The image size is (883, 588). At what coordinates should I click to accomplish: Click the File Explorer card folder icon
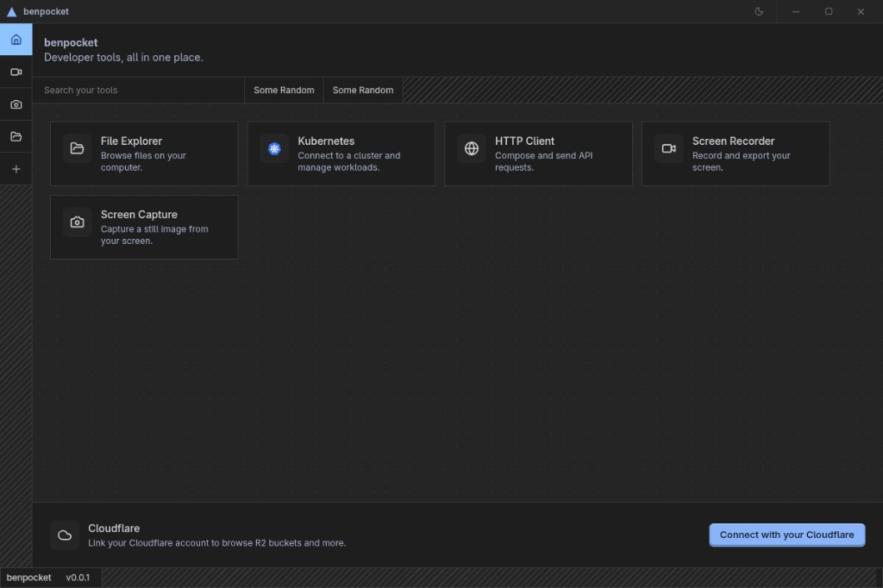[x=77, y=148]
